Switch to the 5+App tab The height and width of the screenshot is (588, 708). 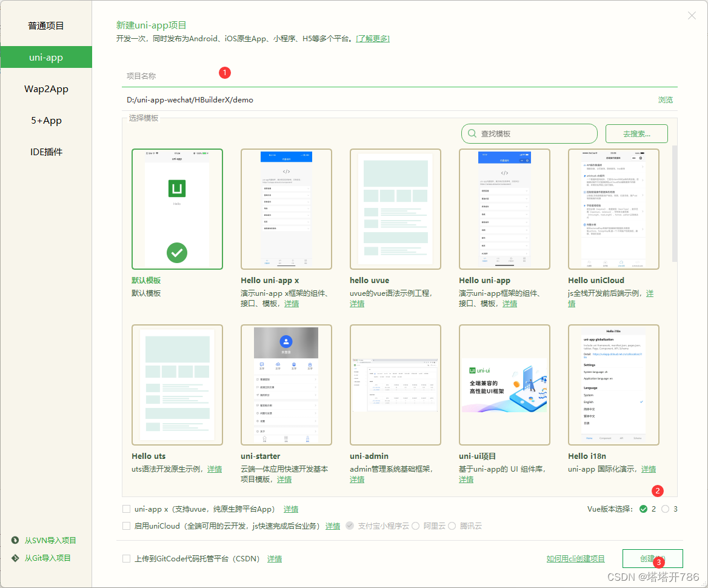coord(45,120)
